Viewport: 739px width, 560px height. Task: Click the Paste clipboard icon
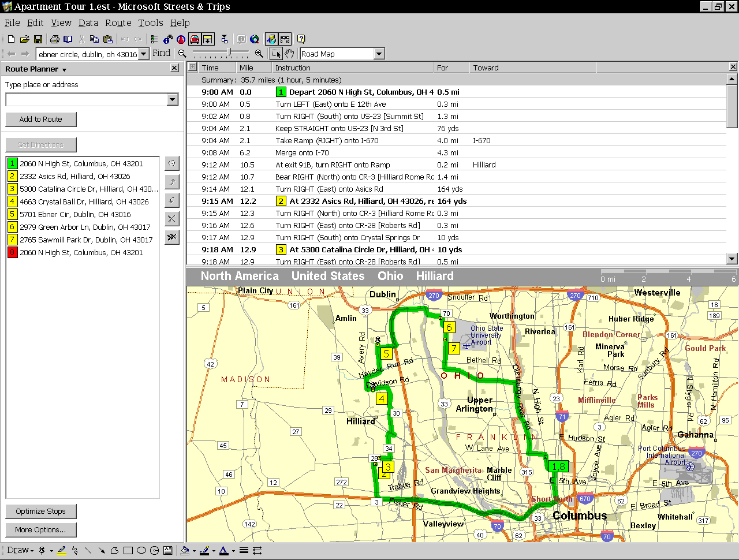click(x=108, y=39)
